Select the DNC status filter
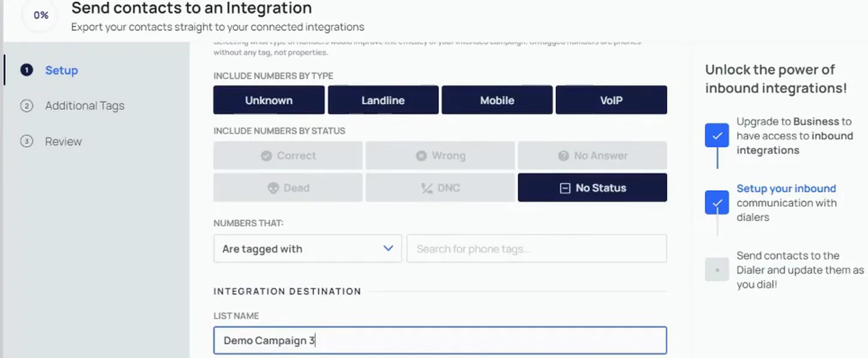This screenshot has height=358, width=868. (440, 187)
